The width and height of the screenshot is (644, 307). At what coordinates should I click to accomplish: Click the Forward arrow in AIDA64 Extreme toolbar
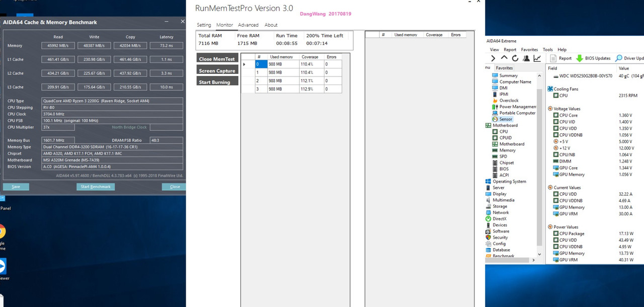click(493, 58)
